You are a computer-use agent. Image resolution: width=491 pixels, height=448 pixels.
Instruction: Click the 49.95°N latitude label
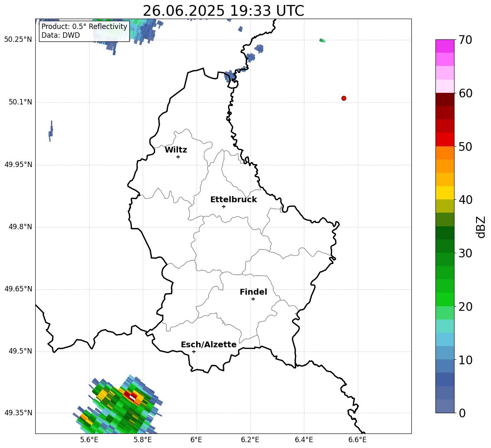point(18,165)
